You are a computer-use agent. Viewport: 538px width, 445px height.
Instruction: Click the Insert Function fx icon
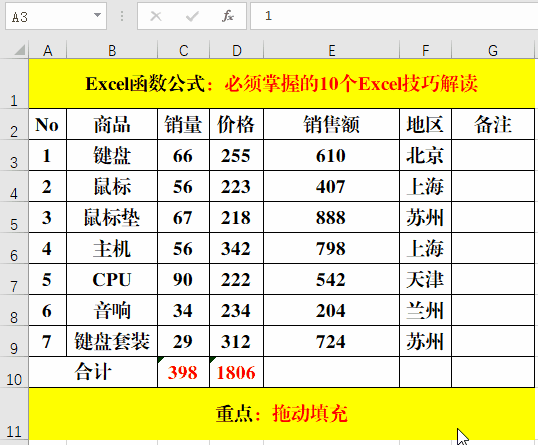point(228,16)
